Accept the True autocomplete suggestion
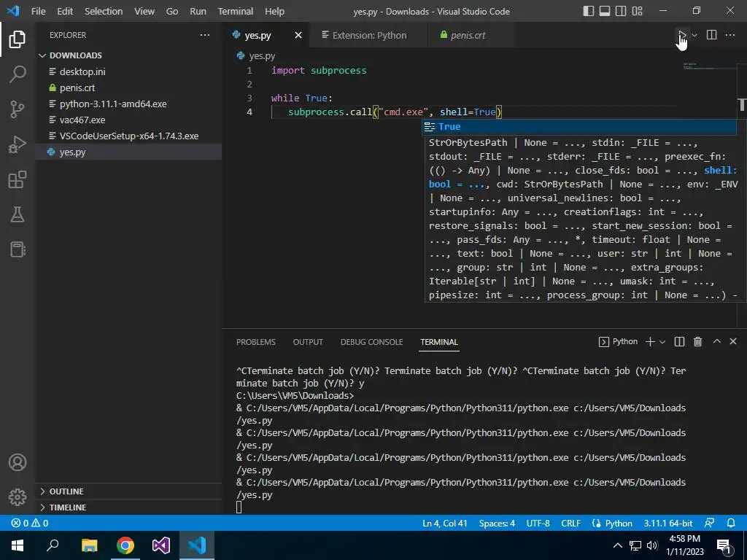The height and width of the screenshot is (560, 747). [579, 127]
